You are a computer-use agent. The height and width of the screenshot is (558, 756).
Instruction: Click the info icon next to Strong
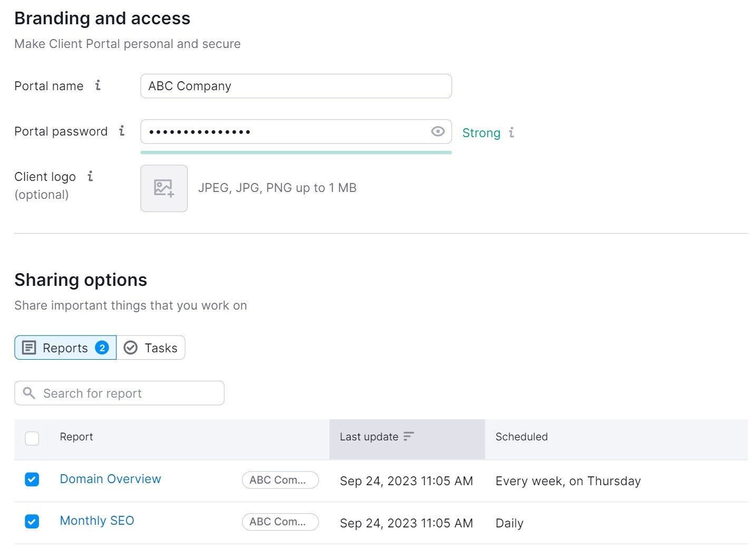point(512,133)
